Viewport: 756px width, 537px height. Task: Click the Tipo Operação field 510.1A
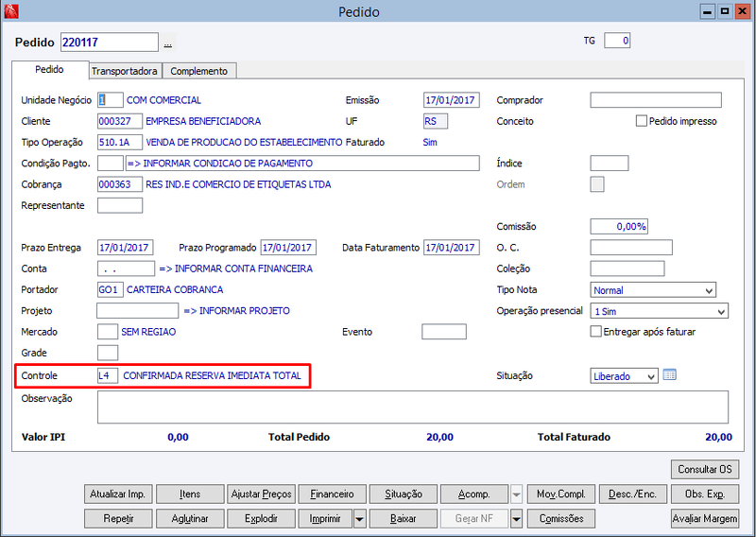click(120, 143)
